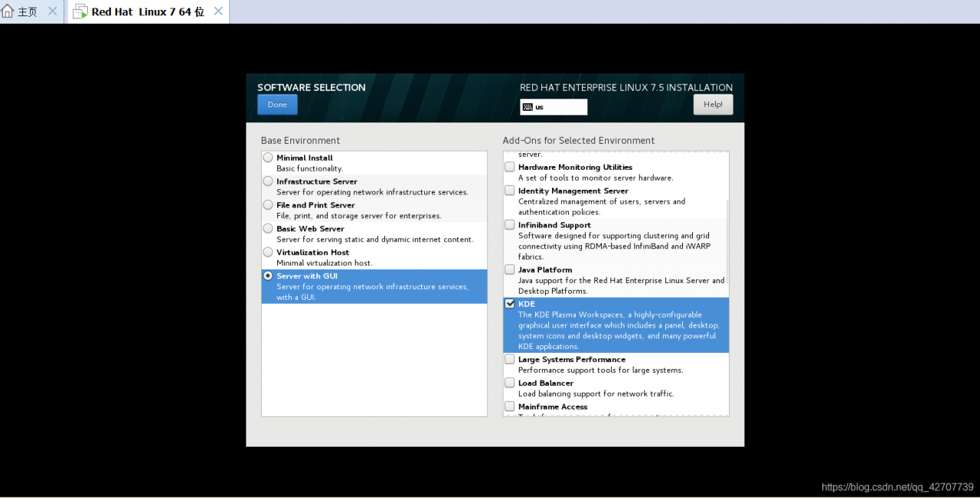980x499 pixels.
Task: Click "File, print, and storage server for enterprises."
Action: pyautogui.click(x=359, y=216)
